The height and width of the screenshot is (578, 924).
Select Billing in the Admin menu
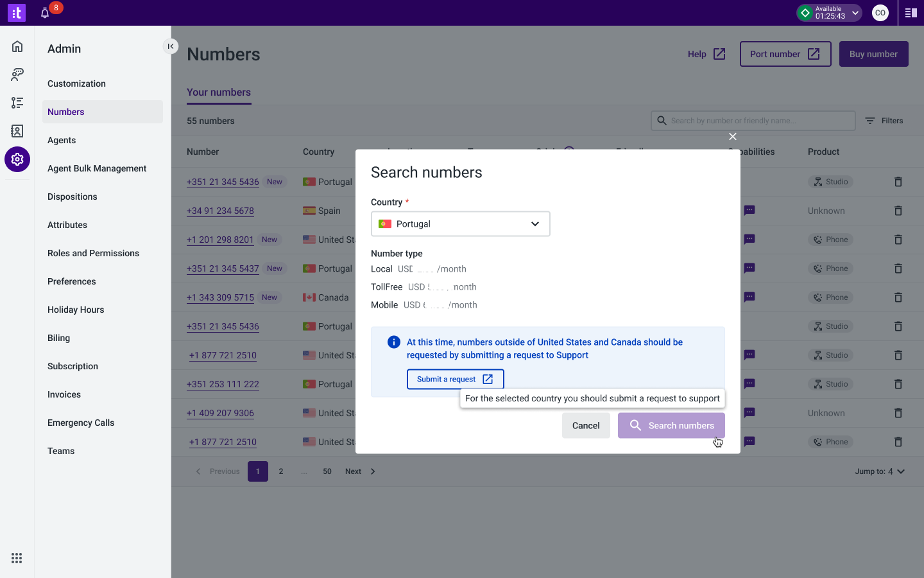pos(58,338)
